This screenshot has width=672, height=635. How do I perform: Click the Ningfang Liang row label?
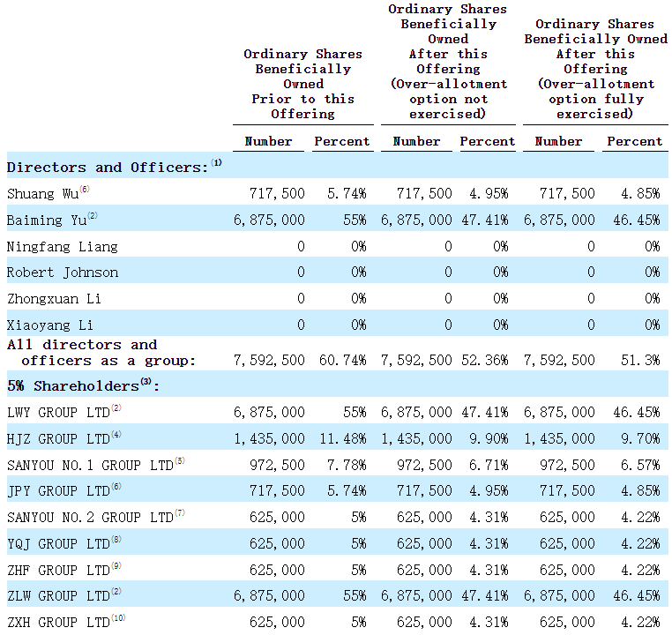(x=62, y=247)
